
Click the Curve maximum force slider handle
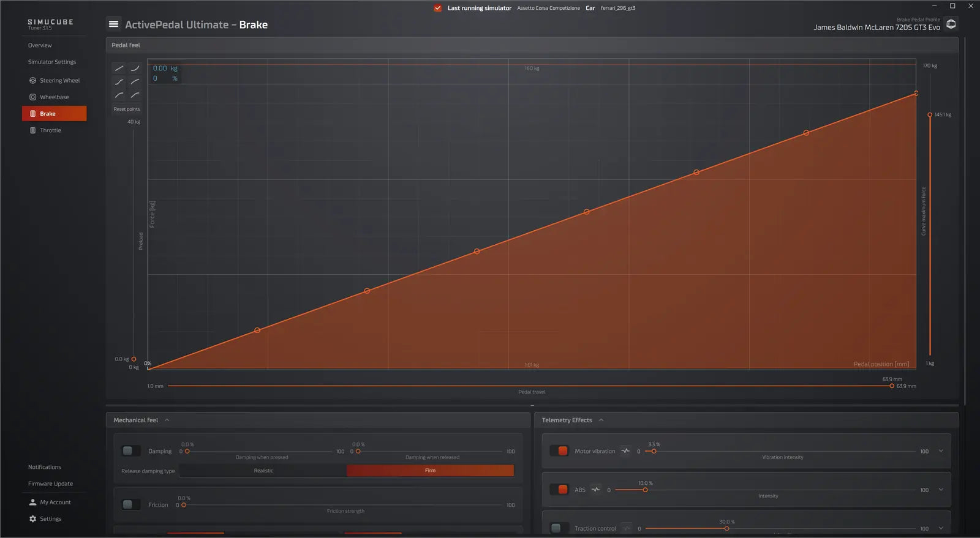pyautogui.click(x=930, y=115)
